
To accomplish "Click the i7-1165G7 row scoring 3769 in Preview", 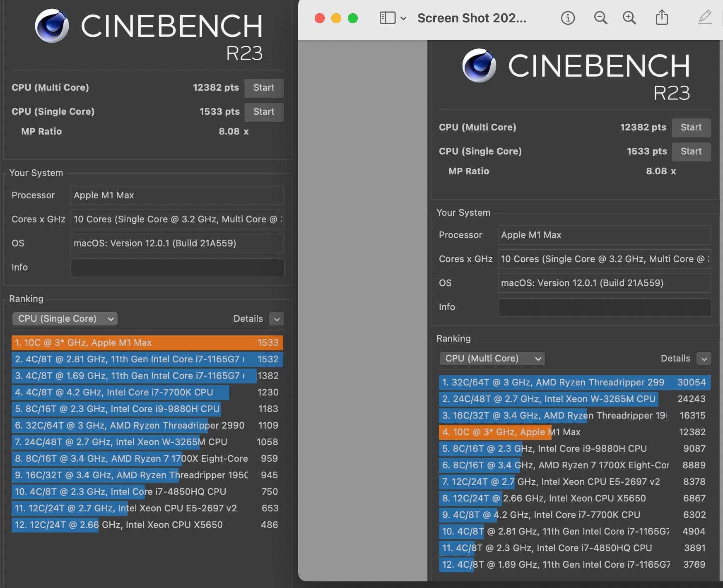I will click(x=575, y=565).
